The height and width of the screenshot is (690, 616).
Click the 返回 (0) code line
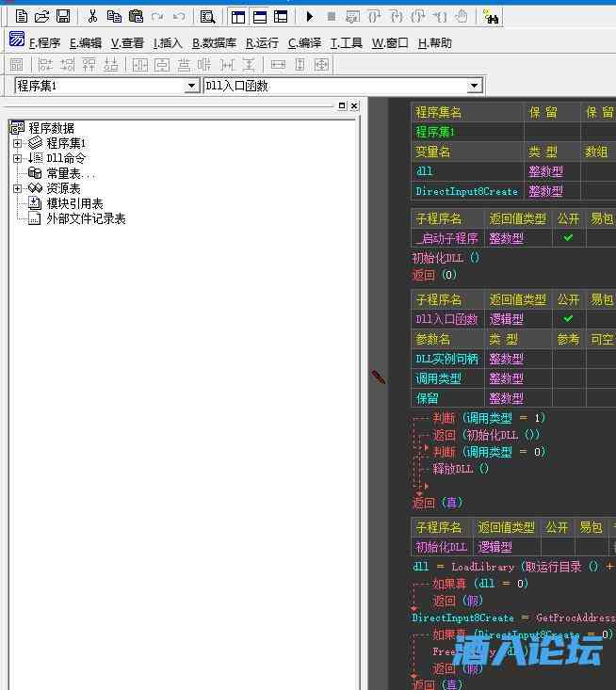tap(434, 275)
